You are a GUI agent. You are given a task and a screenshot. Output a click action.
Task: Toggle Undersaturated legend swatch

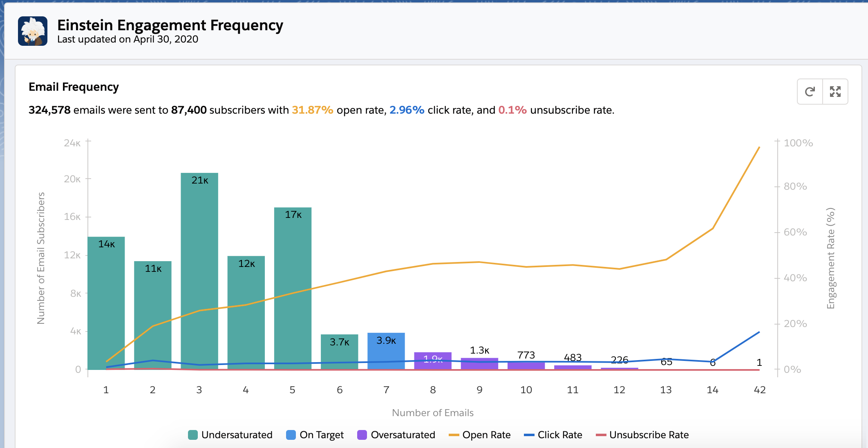(x=193, y=435)
